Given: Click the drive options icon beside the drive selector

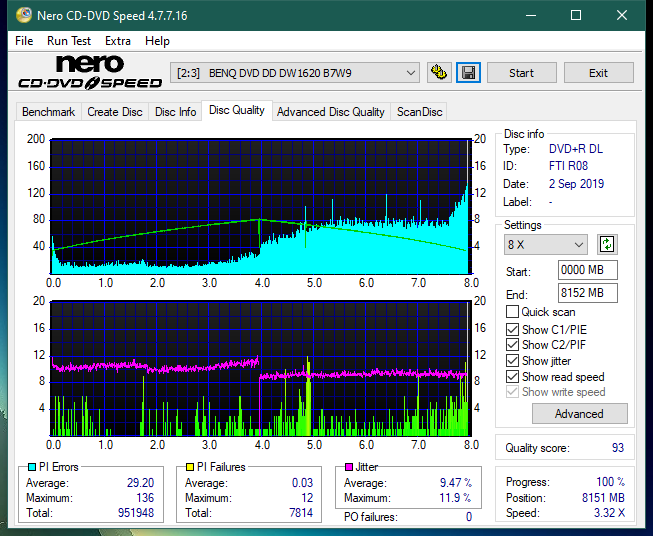Looking at the screenshot, I should pyautogui.click(x=439, y=73).
